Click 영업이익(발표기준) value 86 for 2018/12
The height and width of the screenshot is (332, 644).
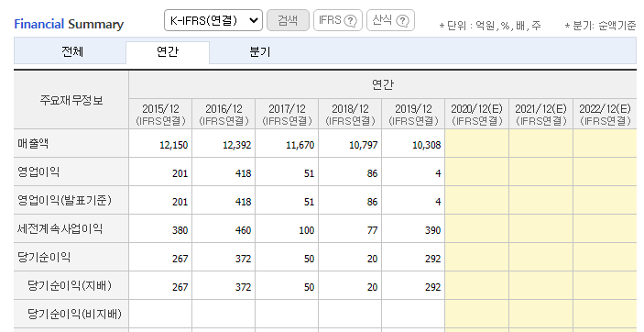pyautogui.click(x=373, y=202)
